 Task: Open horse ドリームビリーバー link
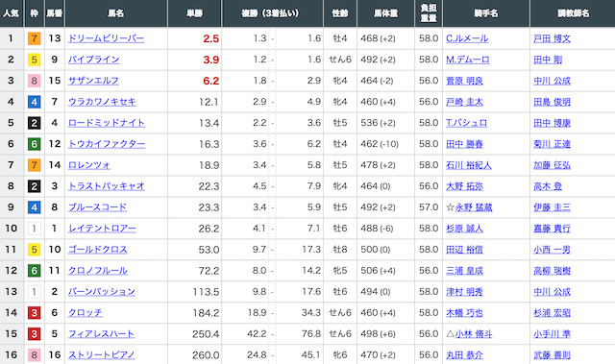(107, 38)
